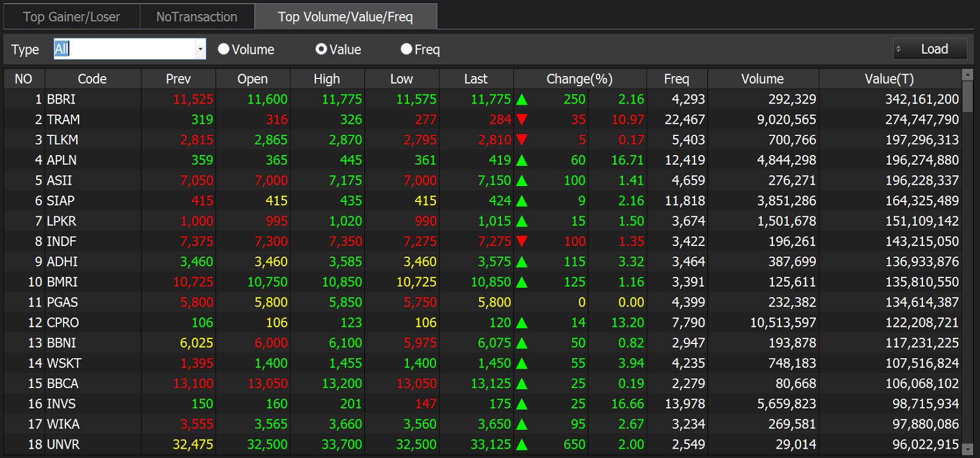Viewport: 980px width, 458px height.
Task: Select the WIKA stock code
Action: (x=63, y=424)
